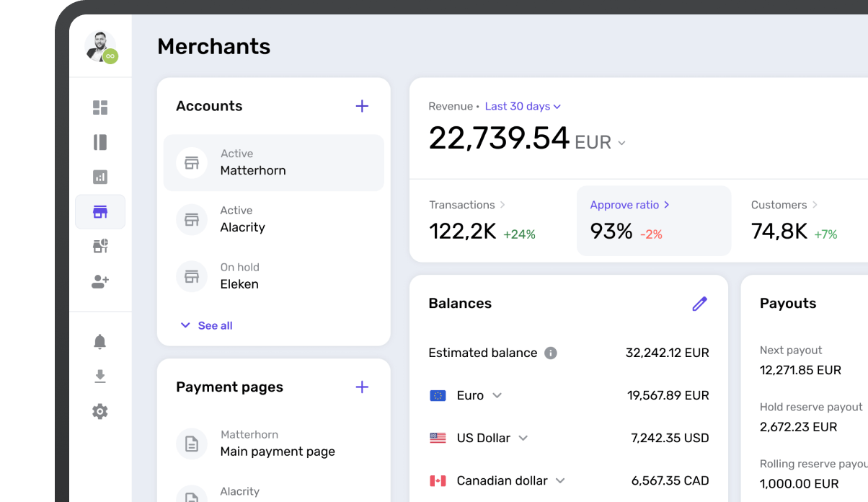868x502 pixels.
Task: Add a new payment page
Action: pyautogui.click(x=362, y=387)
